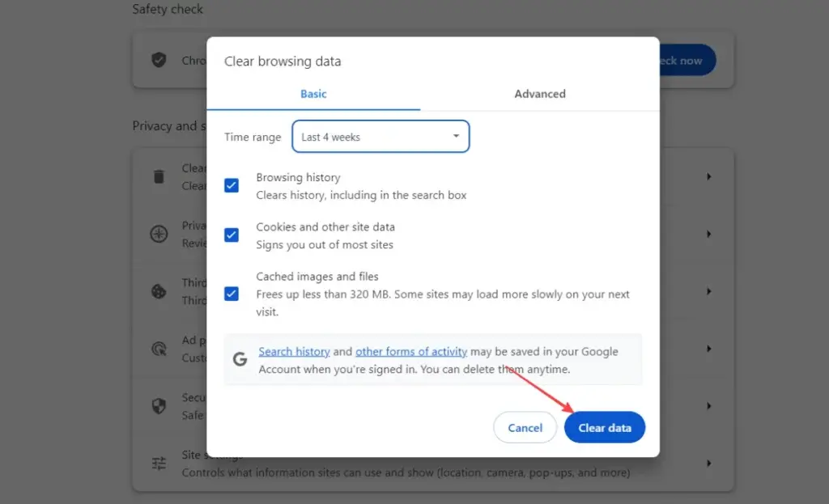The width and height of the screenshot is (829, 504).
Task: Open the Search history link
Action: [x=294, y=352]
